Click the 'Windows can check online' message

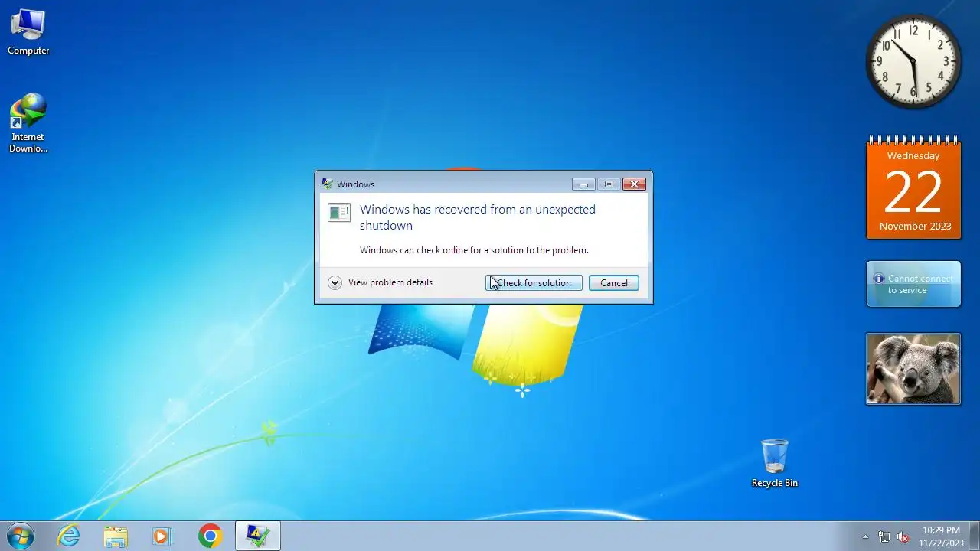(x=474, y=250)
